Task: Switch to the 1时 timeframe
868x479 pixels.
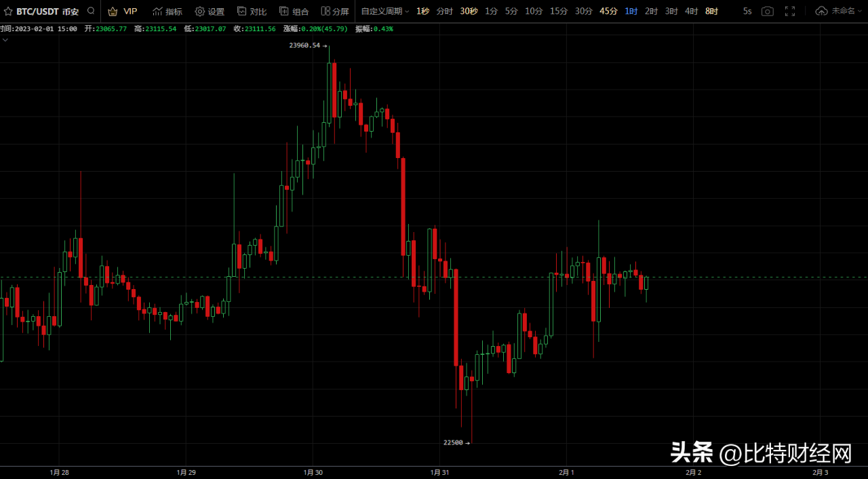Action: pos(631,12)
